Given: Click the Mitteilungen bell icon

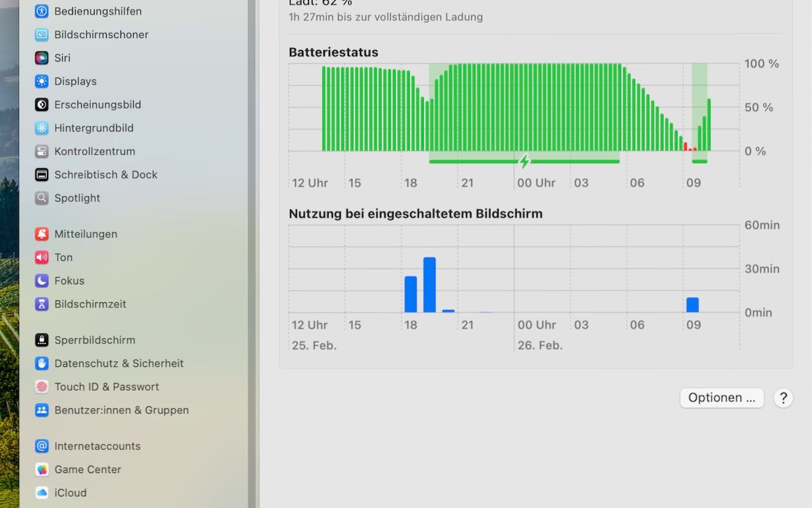Looking at the screenshot, I should click(x=42, y=234).
